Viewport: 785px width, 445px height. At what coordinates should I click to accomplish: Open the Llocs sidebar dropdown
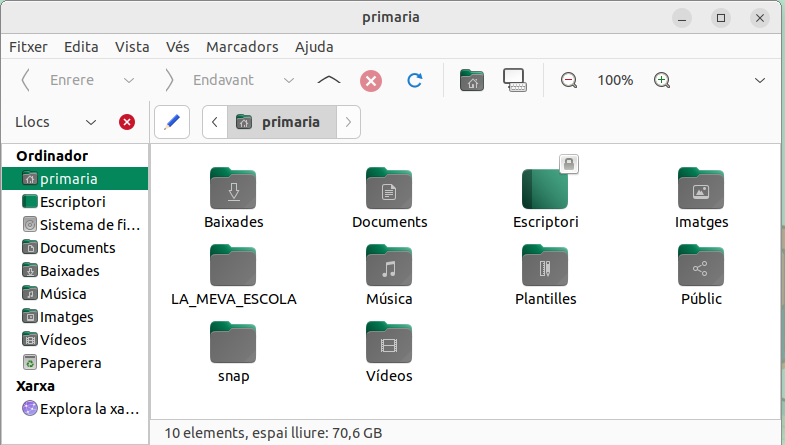click(x=91, y=122)
